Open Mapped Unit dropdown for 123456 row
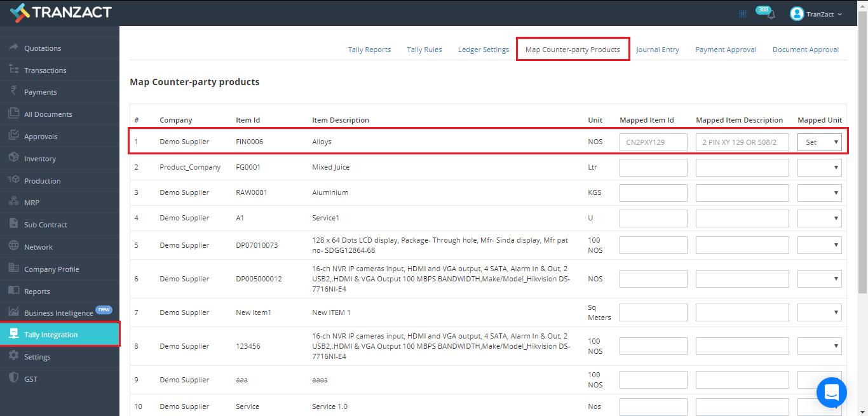Screen dimensions: 868x416 click(x=820, y=346)
